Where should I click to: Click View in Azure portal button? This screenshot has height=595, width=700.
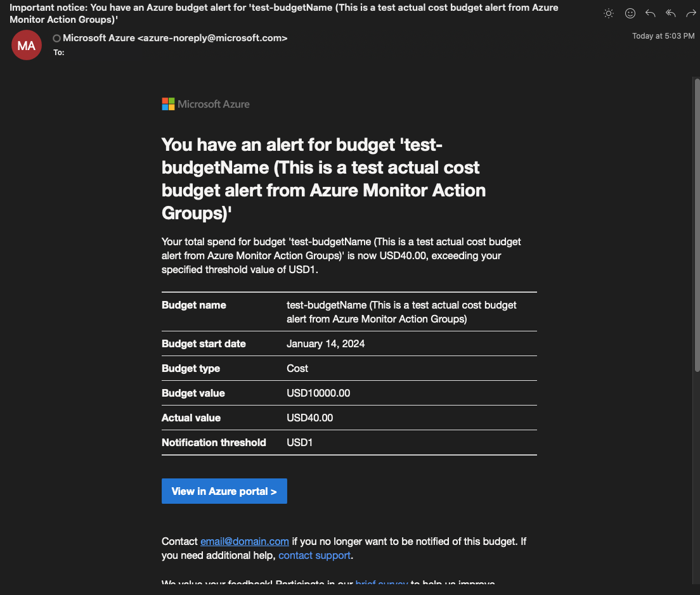click(224, 491)
